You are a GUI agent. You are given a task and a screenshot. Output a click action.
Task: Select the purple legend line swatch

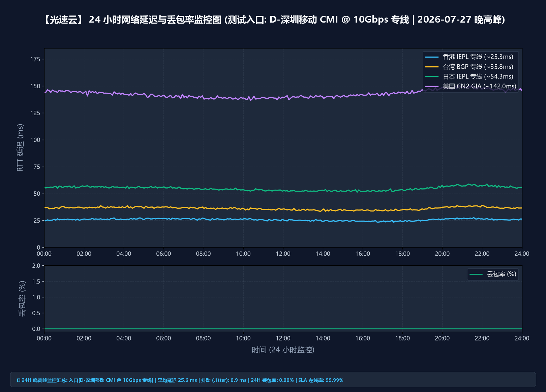click(x=432, y=86)
